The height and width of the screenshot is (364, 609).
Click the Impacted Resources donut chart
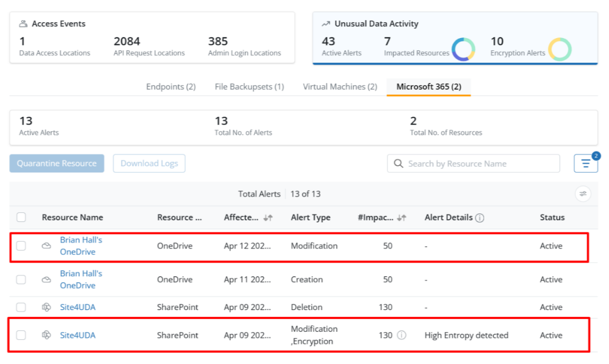(463, 50)
